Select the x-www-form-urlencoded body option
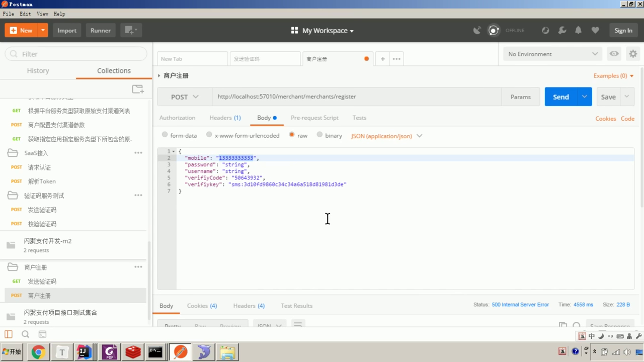Viewport: 644px width, 362px height. (x=209, y=135)
